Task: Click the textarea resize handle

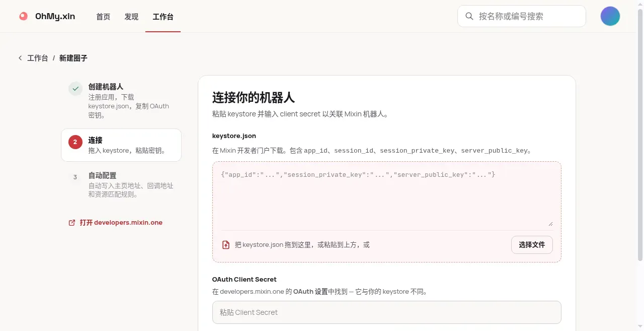Action: (550, 224)
